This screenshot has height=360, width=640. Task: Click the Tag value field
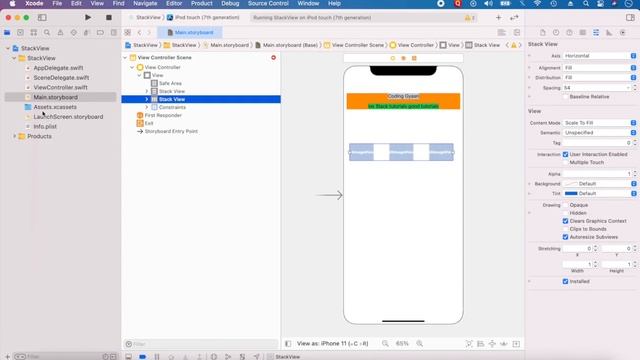597,143
